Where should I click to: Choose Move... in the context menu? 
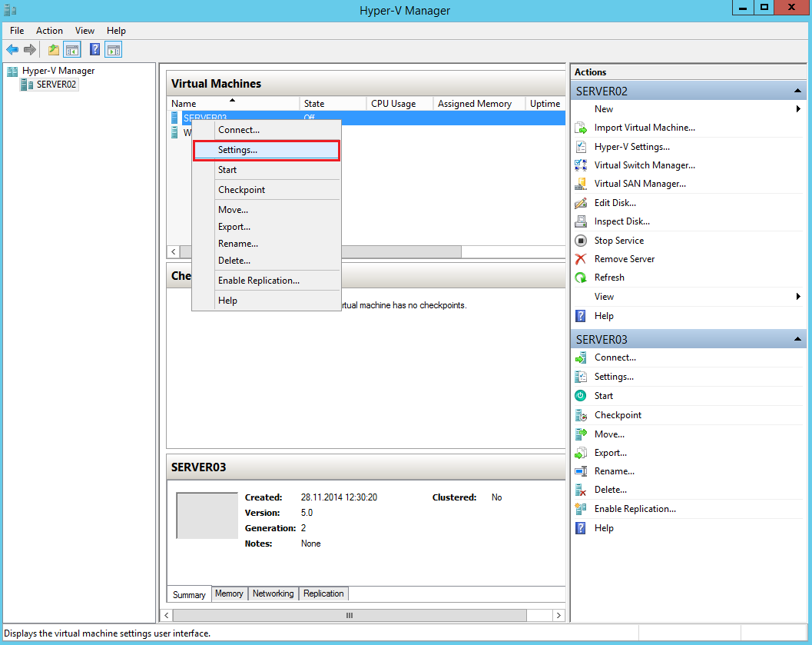pyautogui.click(x=267, y=210)
